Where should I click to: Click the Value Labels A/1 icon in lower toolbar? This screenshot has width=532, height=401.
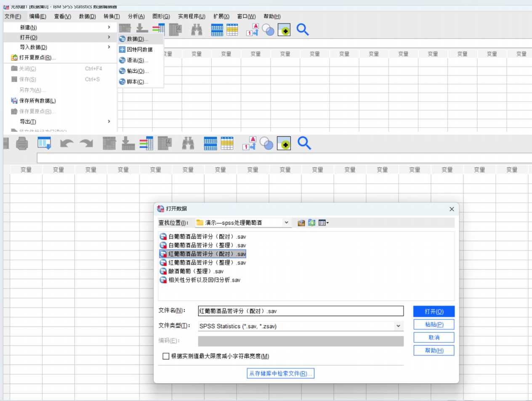coord(249,143)
